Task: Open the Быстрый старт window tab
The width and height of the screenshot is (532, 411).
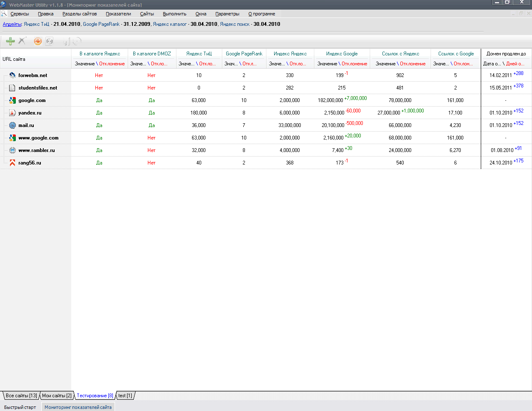Action: click(20, 407)
